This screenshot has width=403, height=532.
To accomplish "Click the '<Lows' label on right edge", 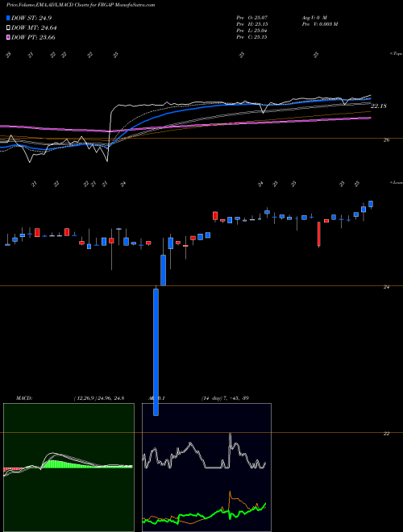I will tap(396, 182).
